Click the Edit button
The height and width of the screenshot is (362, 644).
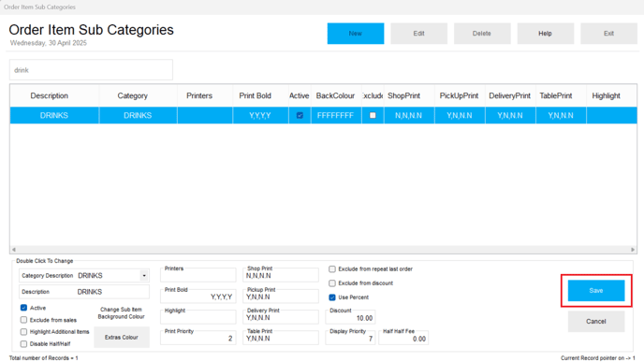click(418, 34)
